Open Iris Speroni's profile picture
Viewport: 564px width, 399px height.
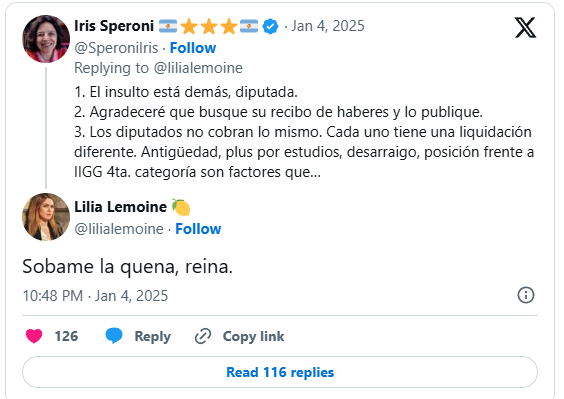click(x=46, y=39)
